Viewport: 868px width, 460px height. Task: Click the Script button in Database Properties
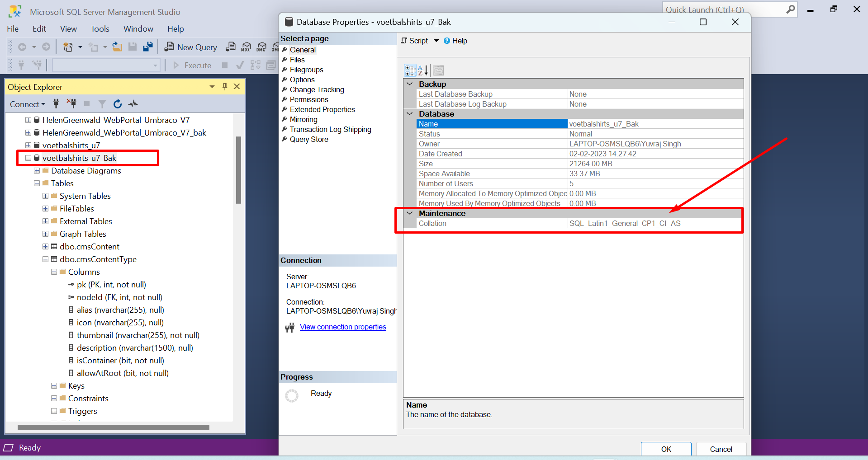coord(414,41)
